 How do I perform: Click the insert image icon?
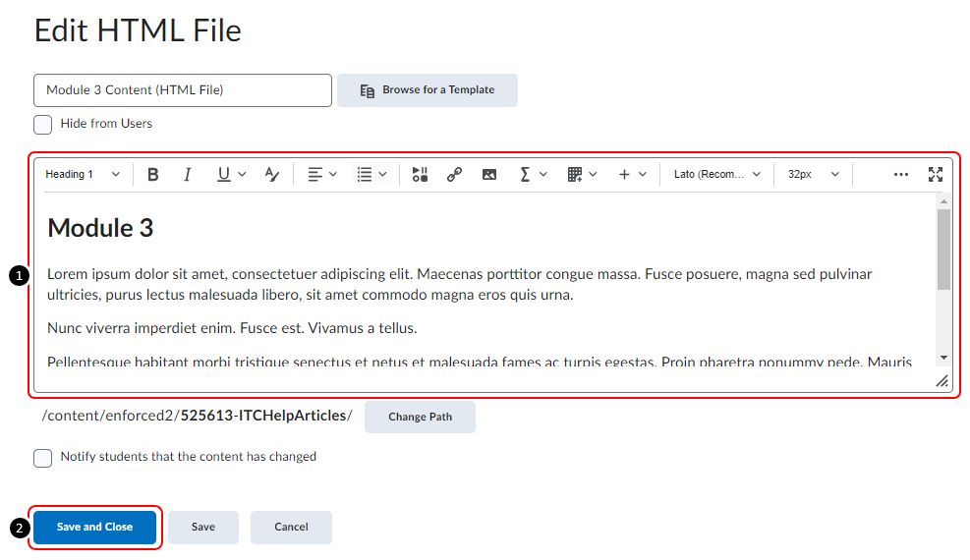click(488, 174)
